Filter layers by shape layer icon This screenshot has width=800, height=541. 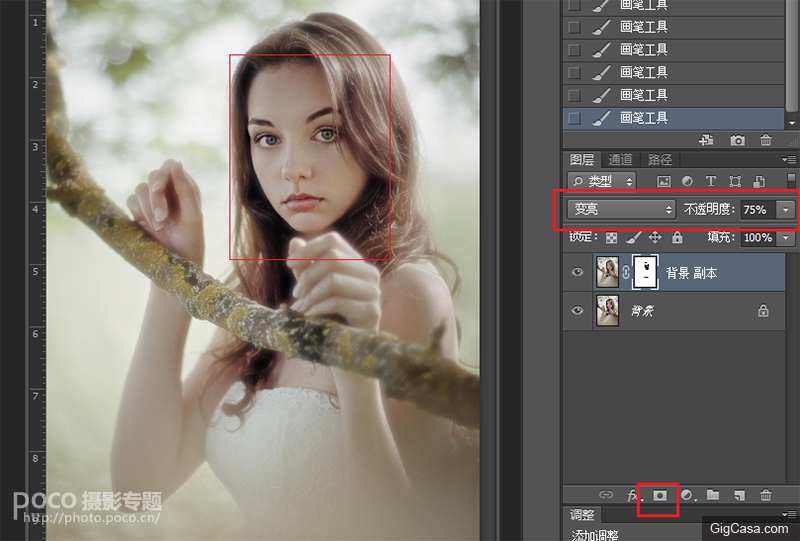(735, 181)
